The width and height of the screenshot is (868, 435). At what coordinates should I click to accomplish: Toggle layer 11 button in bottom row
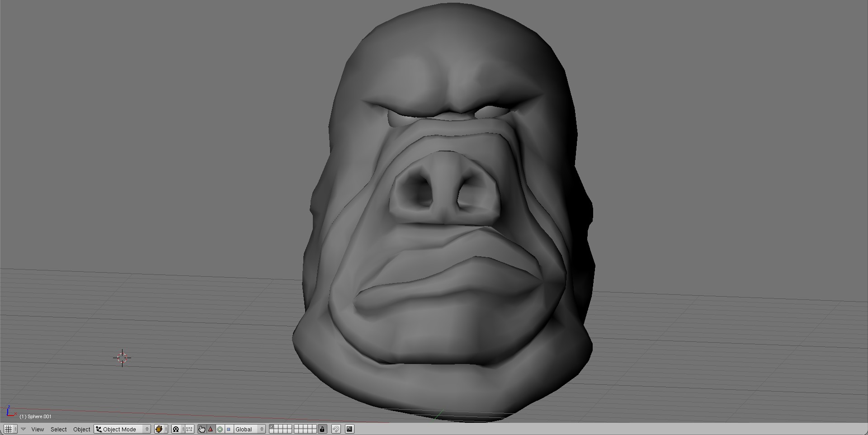(272, 431)
